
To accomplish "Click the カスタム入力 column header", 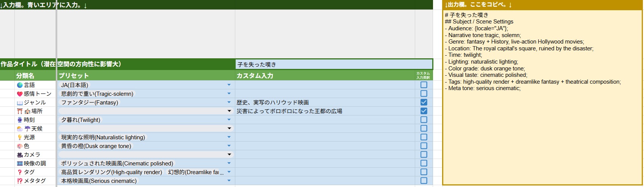I will [x=255, y=76].
